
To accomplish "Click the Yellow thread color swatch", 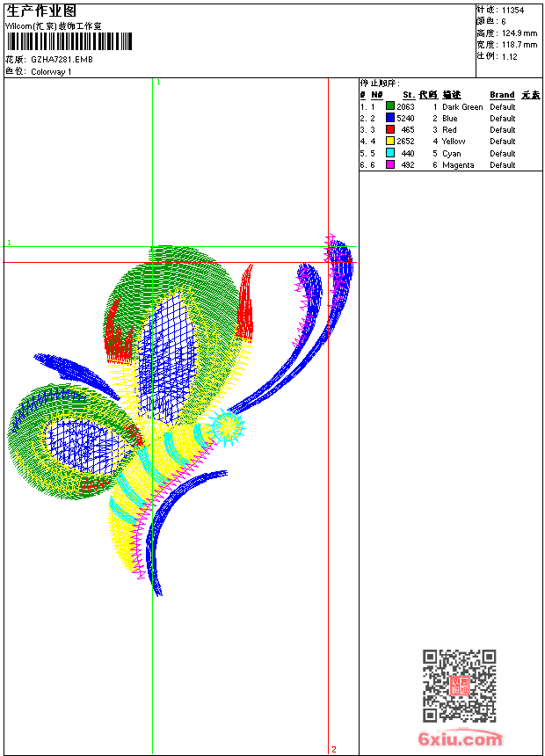I will pyautogui.click(x=390, y=141).
